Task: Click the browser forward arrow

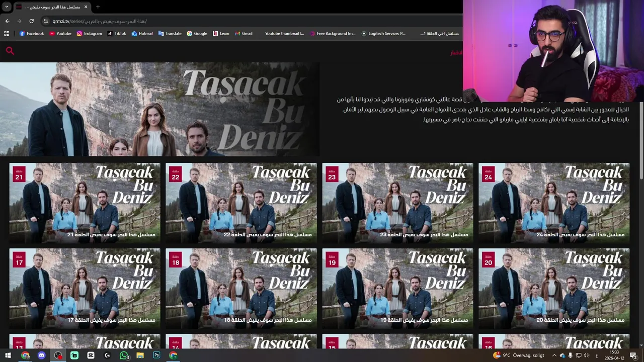Action: point(19,21)
